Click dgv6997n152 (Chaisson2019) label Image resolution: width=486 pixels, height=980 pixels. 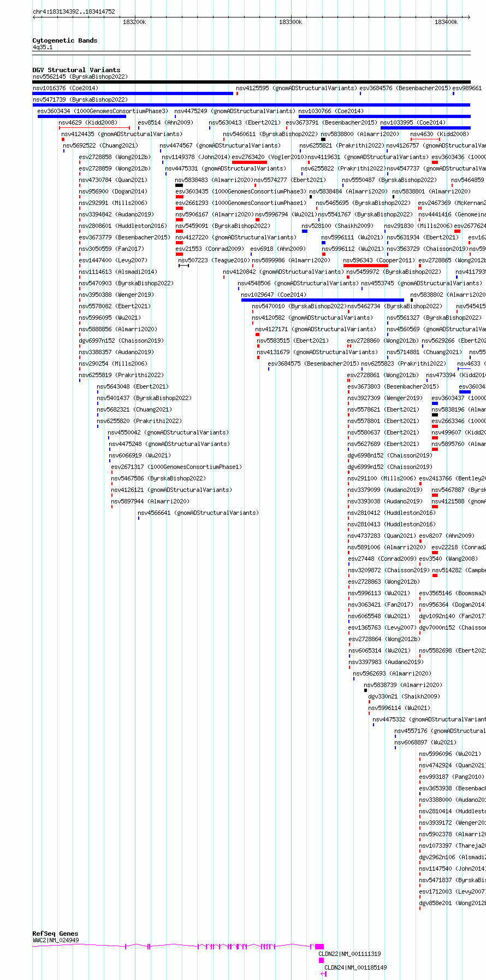point(121,341)
